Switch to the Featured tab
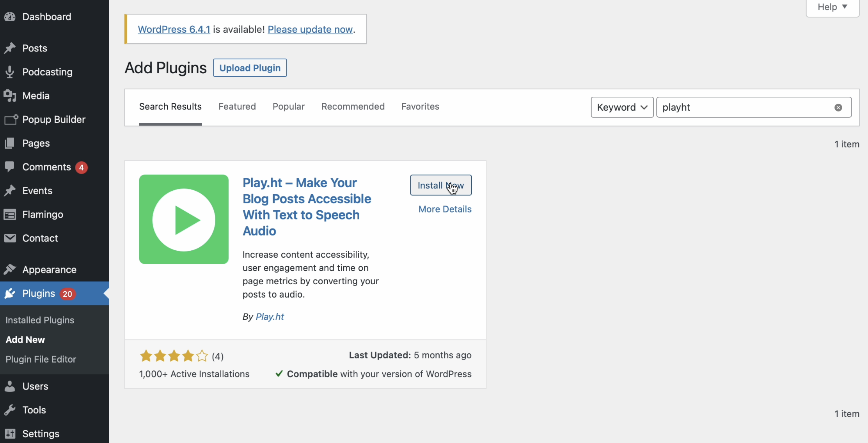Viewport: 868px width, 443px height. (237, 106)
